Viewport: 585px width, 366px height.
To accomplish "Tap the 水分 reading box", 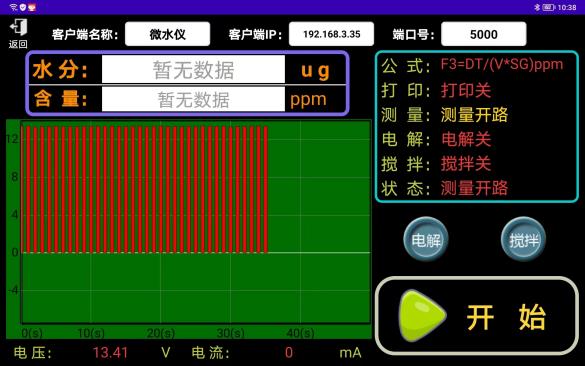I will [193, 69].
